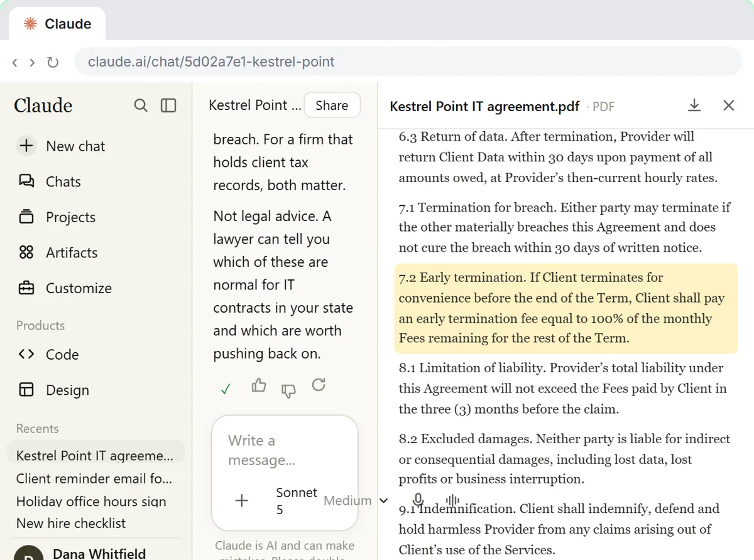Click the New chat plus icon

[26, 146]
